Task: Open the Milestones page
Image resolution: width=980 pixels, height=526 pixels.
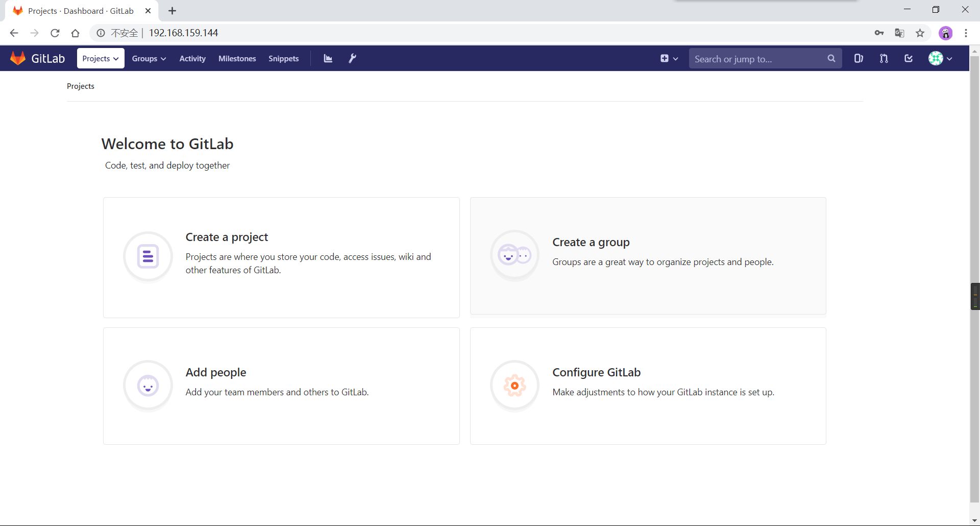Action: [237, 59]
